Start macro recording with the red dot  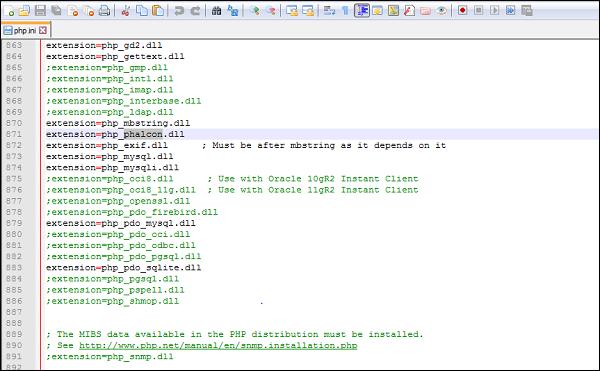point(463,10)
